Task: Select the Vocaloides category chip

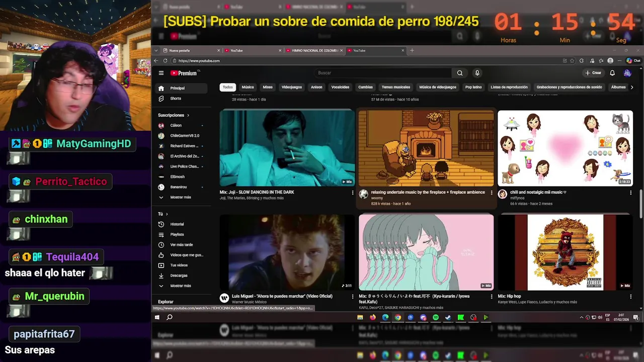Action: click(x=340, y=87)
